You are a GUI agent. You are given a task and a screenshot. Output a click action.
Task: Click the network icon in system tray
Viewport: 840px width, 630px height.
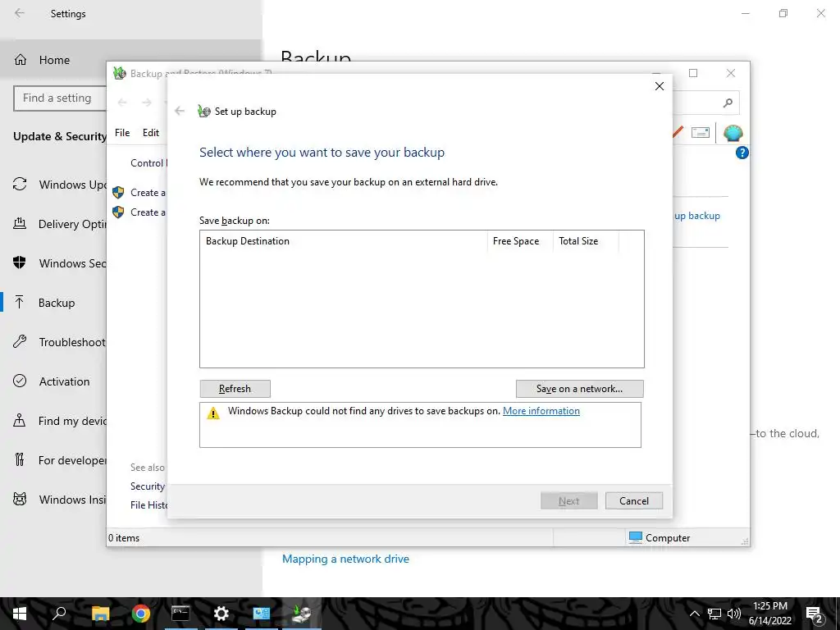tap(714, 614)
